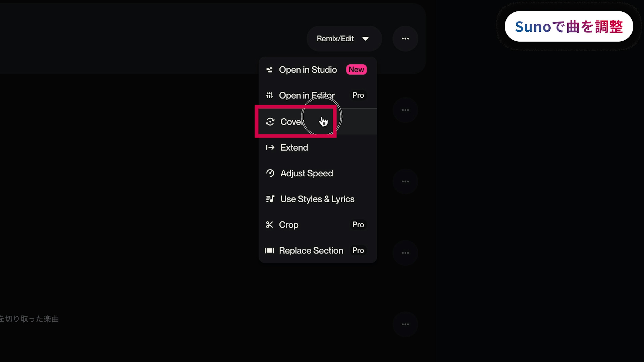This screenshot has width=644, height=362.
Task: Click the New badge on Open in Studio
Action: [356, 70]
